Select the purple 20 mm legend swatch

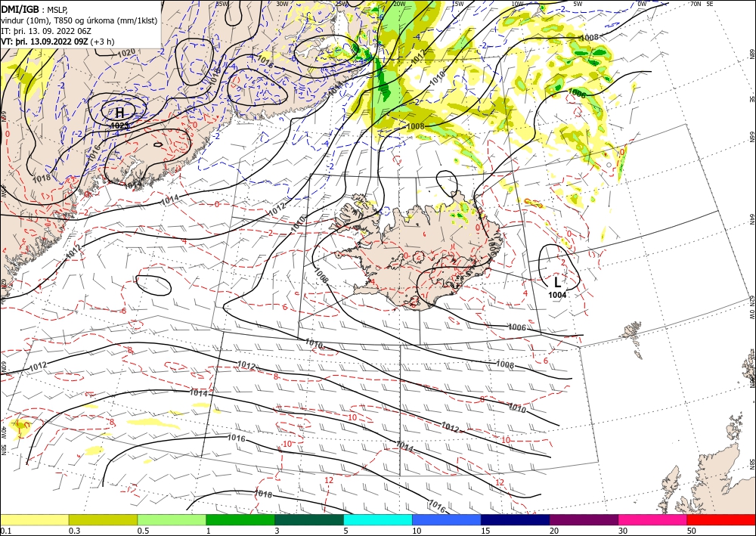(x=584, y=519)
